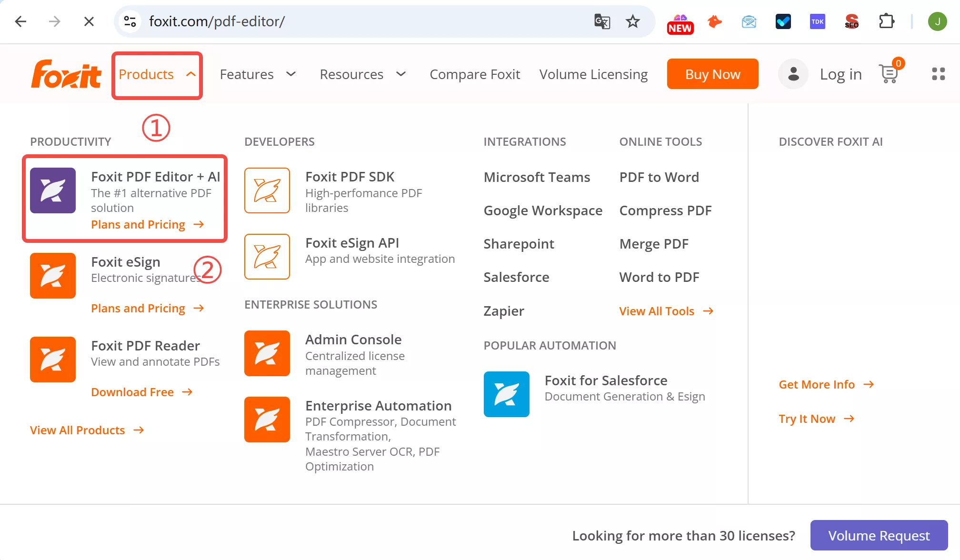This screenshot has height=560, width=960.
Task: Click the blue Foxit for Salesforce icon
Action: [506, 394]
